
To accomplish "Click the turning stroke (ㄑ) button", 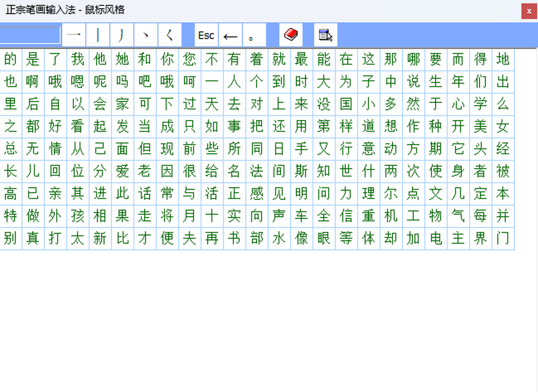I will pyautogui.click(x=170, y=35).
